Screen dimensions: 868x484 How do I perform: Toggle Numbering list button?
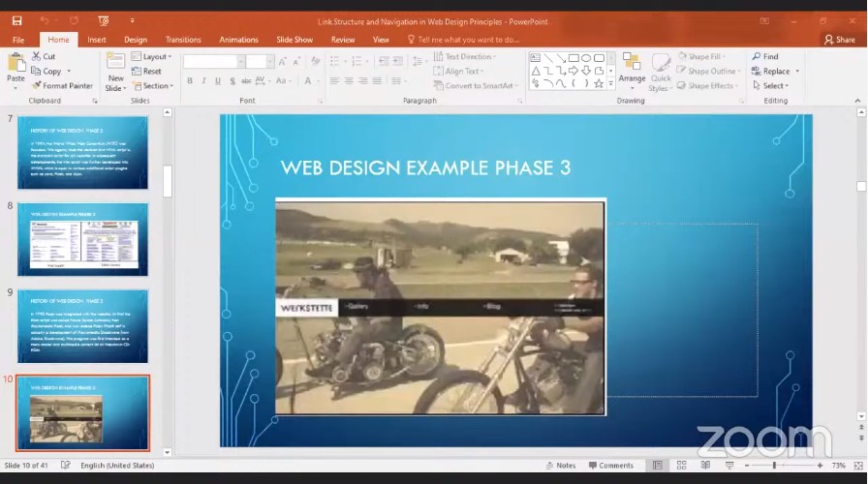pyautogui.click(x=357, y=61)
